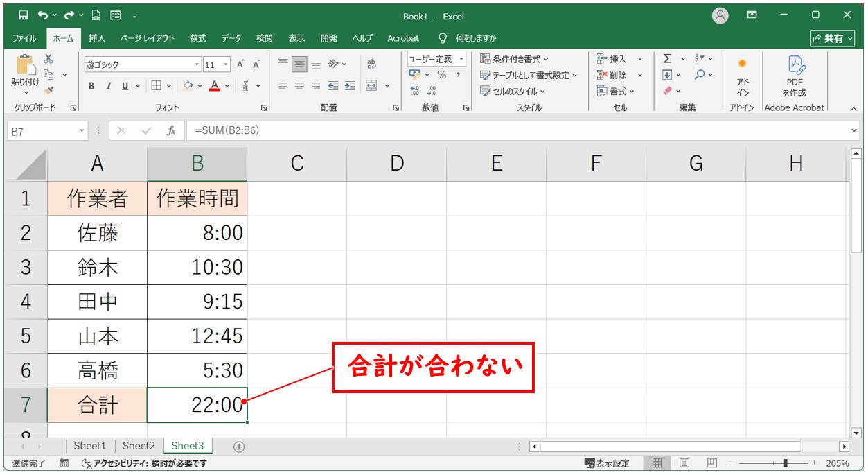The image size is (868, 475).
Task: Switch to the 挿入 (Insert) tab
Action: click(97, 38)
